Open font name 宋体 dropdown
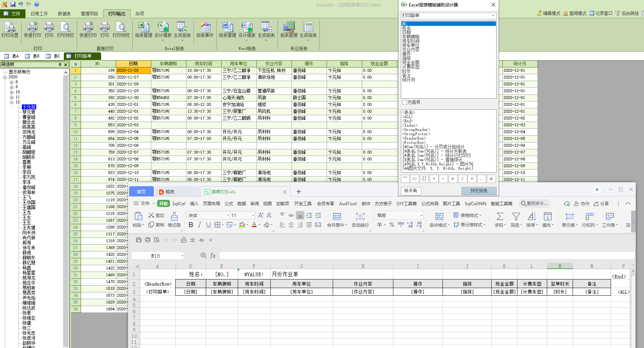 tap(228, 215)
